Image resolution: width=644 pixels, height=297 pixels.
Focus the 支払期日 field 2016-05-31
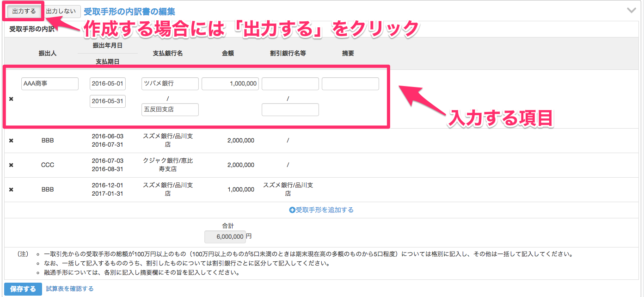coord(108,101)
